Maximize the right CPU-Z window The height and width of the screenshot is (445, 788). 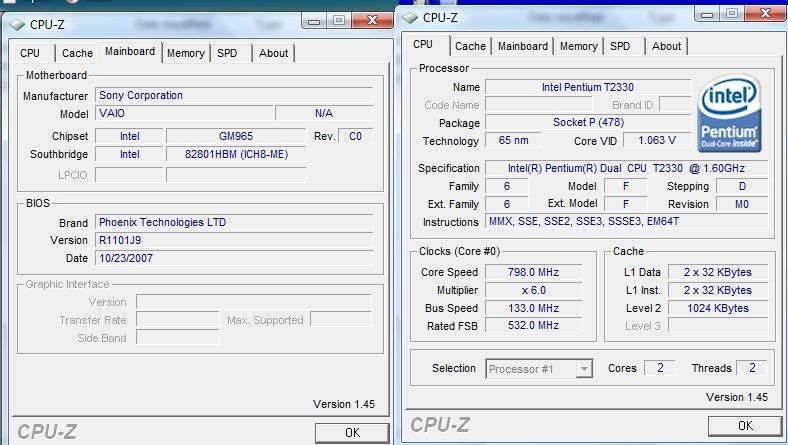coord(732,14)
